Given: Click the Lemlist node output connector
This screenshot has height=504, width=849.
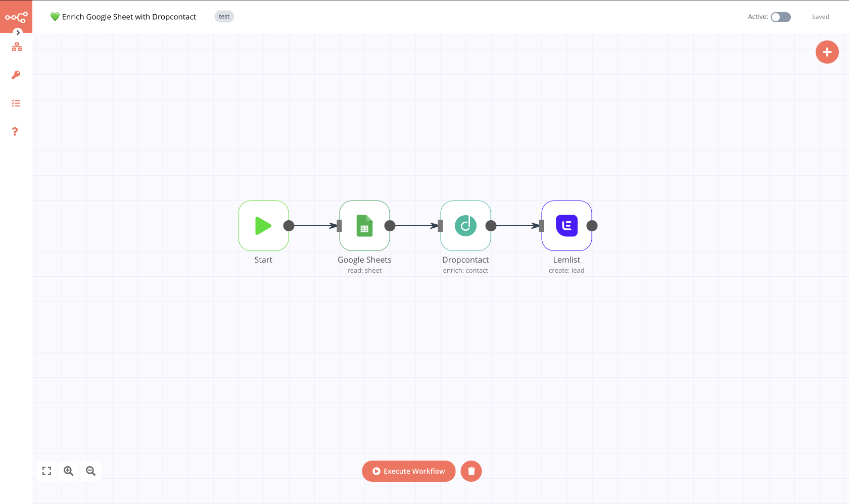Looking at the screenshot, I should [592, 226].
